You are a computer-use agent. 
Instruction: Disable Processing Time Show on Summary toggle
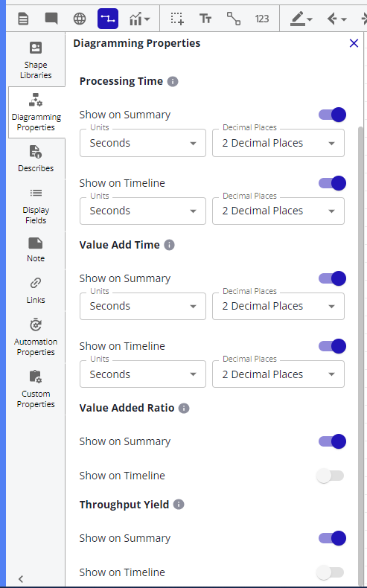332,115
